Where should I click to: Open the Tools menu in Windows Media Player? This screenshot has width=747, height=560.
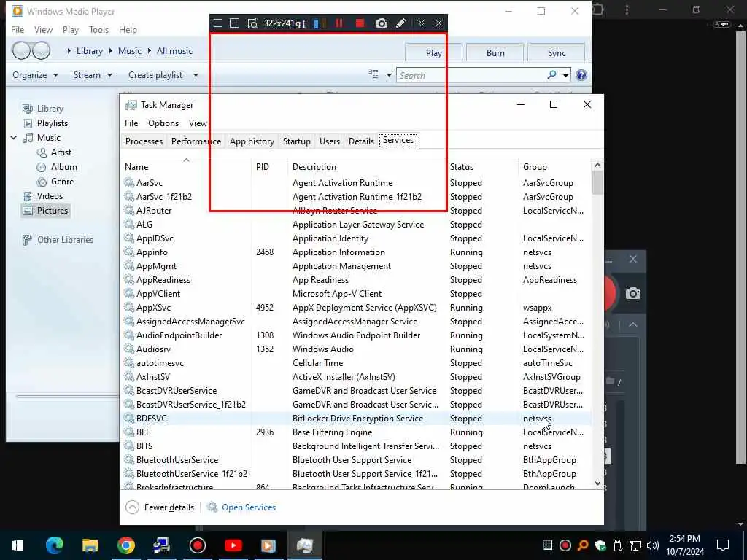(98, 29)
